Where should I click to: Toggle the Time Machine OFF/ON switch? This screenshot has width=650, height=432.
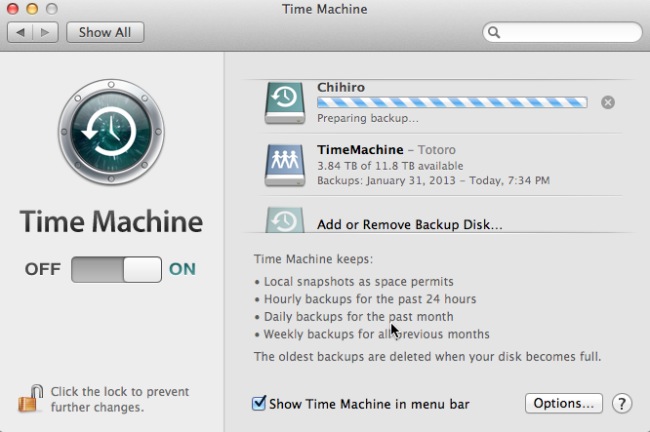coord(116,269)
